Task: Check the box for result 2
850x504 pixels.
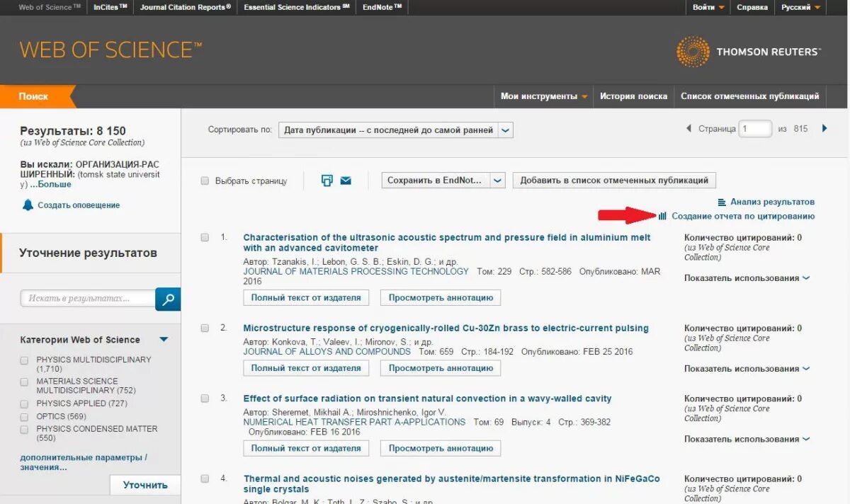Action: click(205, 328)
